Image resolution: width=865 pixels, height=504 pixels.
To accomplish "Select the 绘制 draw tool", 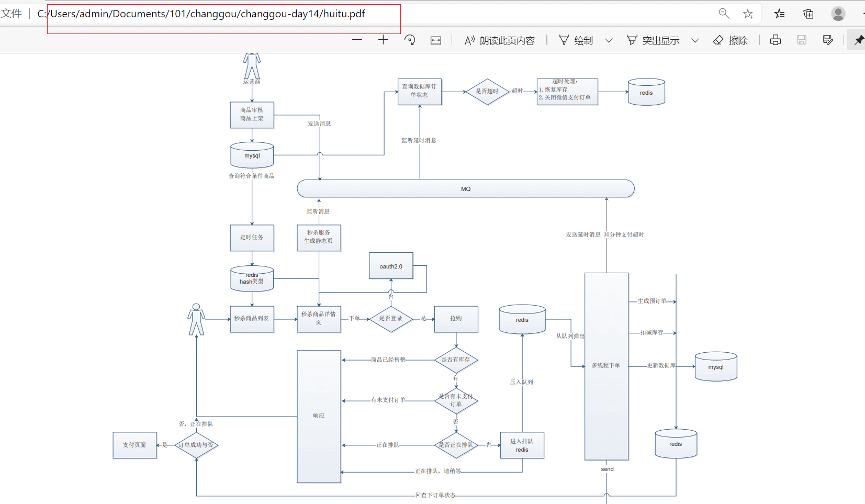I will [576, 40].
